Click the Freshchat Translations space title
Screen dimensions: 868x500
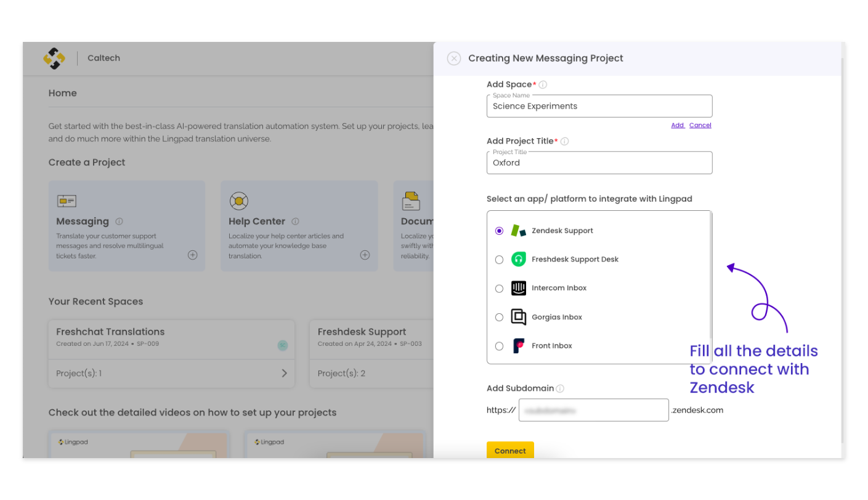click(110, 332)
